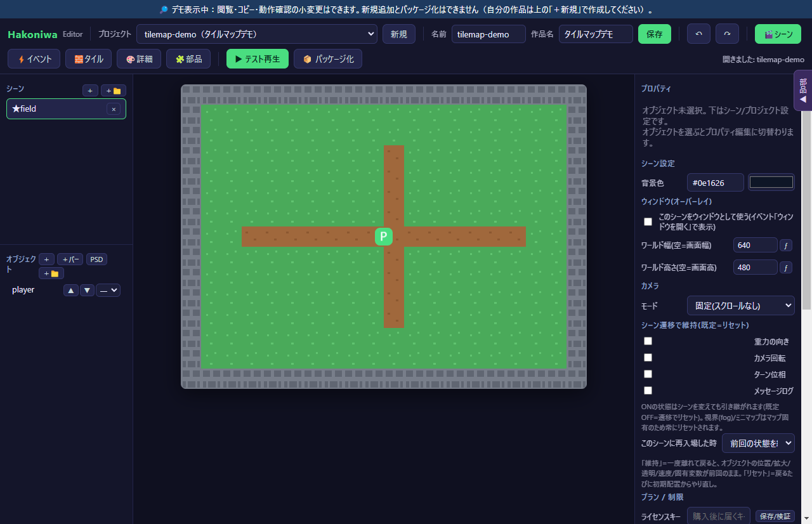812x524 pixels.
Task: Click the ウィンドウ(オーバーレイ) section heading
Action: pyautogui.click(x=677, y=201)
